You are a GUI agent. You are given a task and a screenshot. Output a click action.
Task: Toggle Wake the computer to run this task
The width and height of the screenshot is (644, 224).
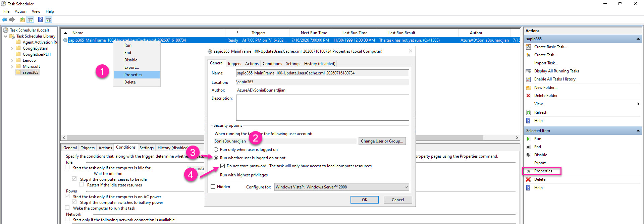pyautogui.click(x=67, y=208)
